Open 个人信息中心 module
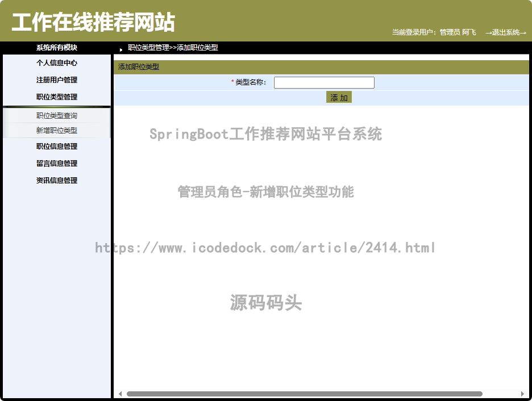Image resolution: width=532 pixels, height=401 pixels. point(57,62)
